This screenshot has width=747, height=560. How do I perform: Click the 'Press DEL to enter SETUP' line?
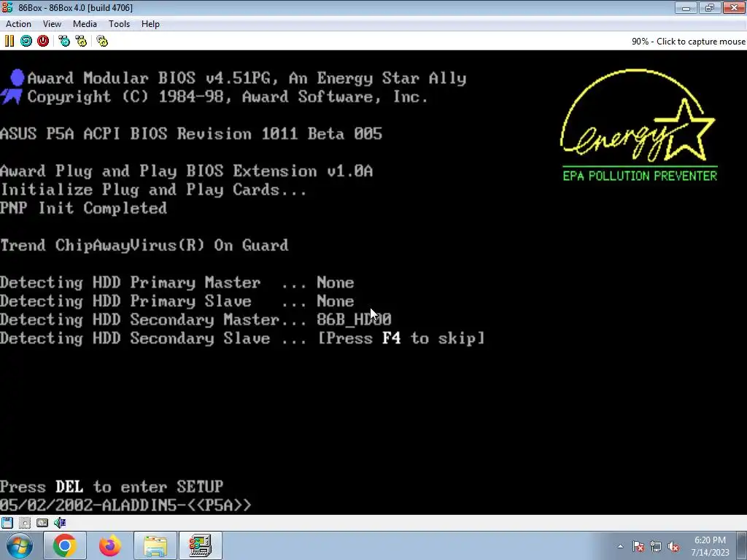click(x=112, y=486)
